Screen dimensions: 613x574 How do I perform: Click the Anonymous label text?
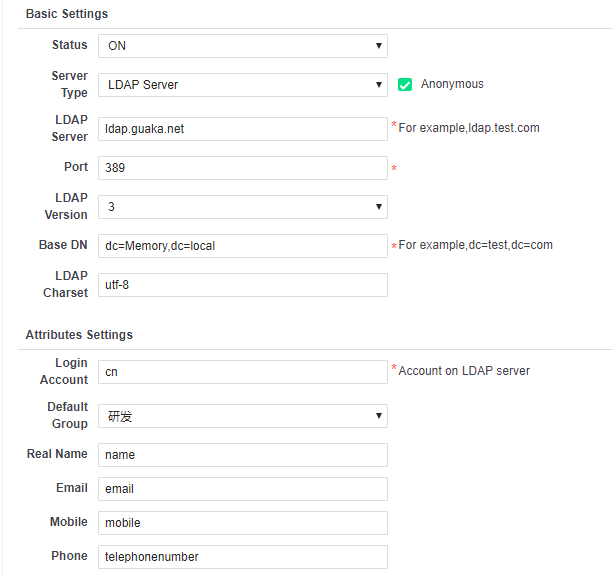click(452, 84)
